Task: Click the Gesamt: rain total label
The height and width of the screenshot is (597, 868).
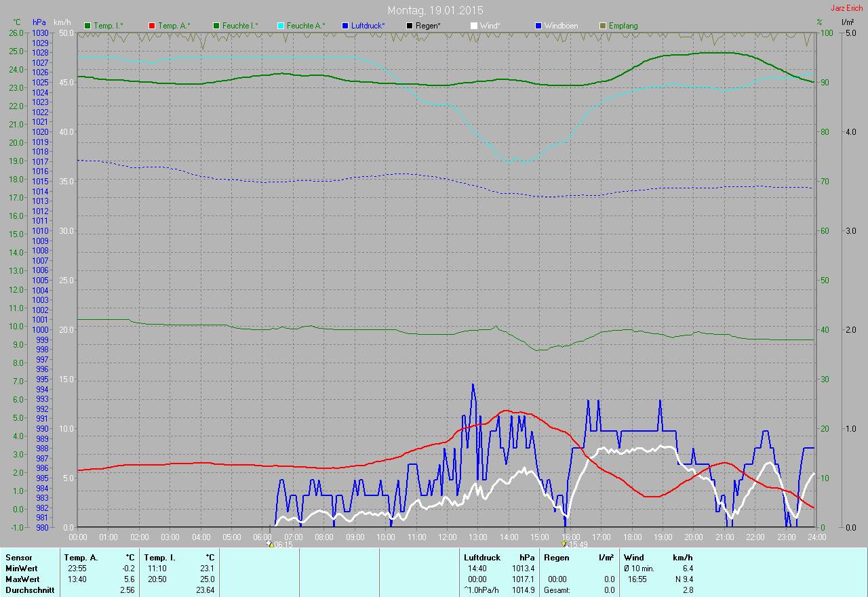Action: 557,590
